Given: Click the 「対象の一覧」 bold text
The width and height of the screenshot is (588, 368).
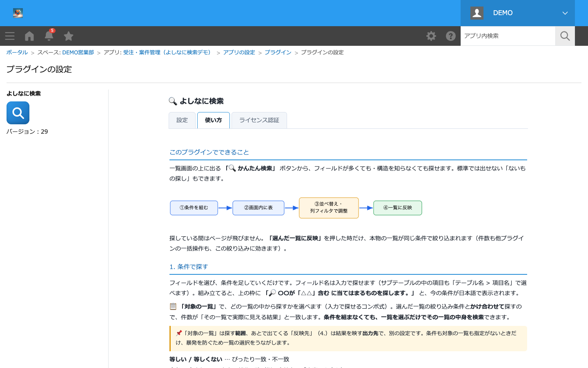Looking at the screenshot, I should pyautogui.click(x=198, y=306).
